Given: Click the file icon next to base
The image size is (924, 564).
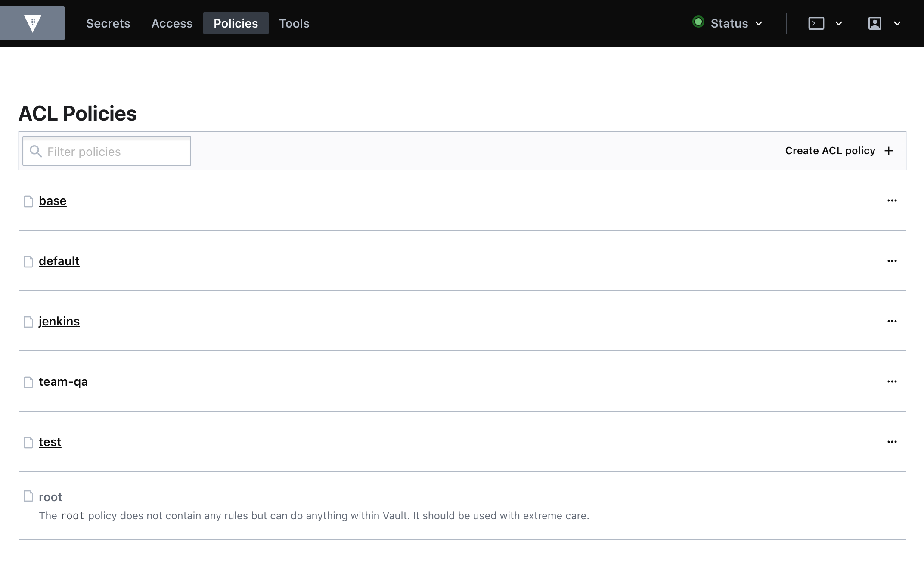Looking at the screenshot, I should pos(28,201).
